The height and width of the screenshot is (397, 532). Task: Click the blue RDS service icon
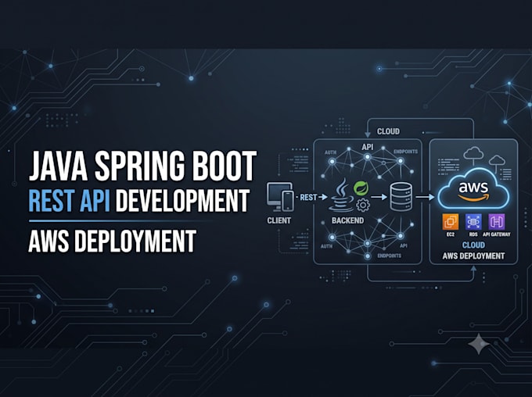point(473,222)
